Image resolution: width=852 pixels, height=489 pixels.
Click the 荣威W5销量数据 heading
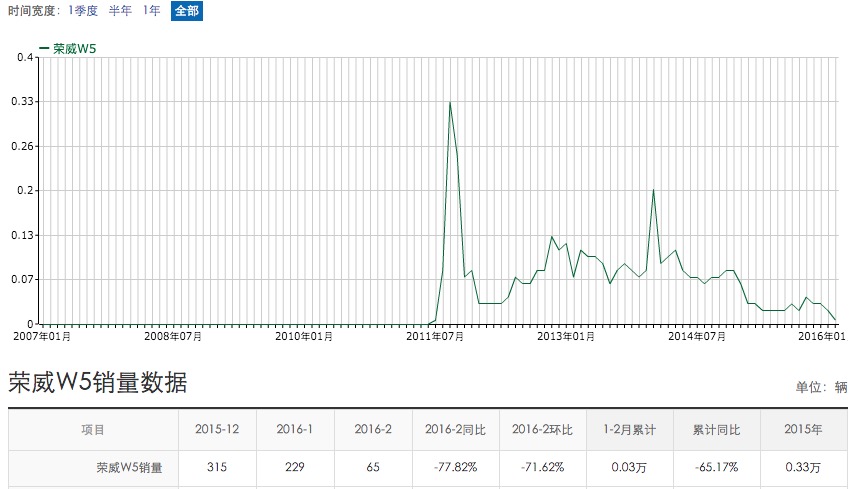coord(98,383)
